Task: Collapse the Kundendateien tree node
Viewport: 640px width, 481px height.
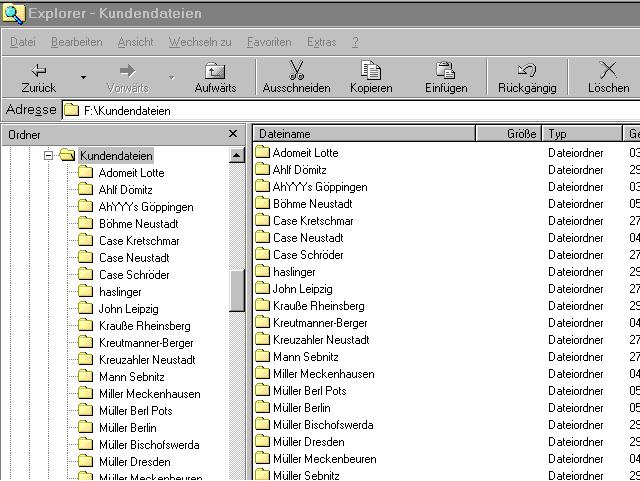Action: 47,155
